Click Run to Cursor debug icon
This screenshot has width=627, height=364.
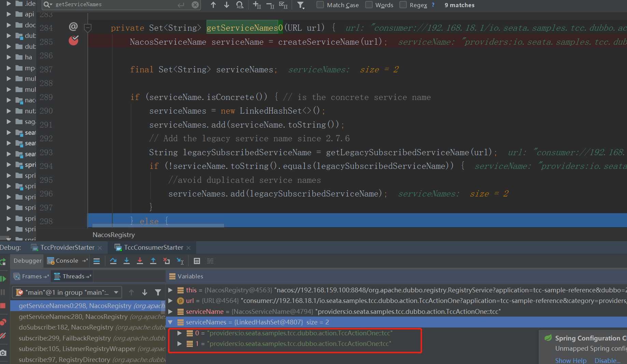point(180,261)
